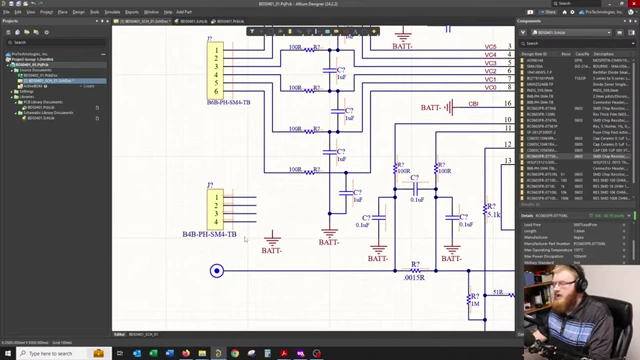The width and height of the screenshot is (640, 360).
Task: Click the place text string icon in active bar
Action: 356,31
